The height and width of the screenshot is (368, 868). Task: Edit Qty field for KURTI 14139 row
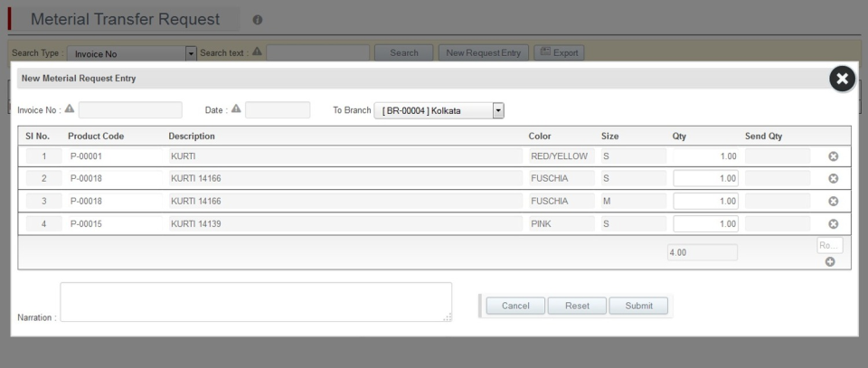pos(706,223)
